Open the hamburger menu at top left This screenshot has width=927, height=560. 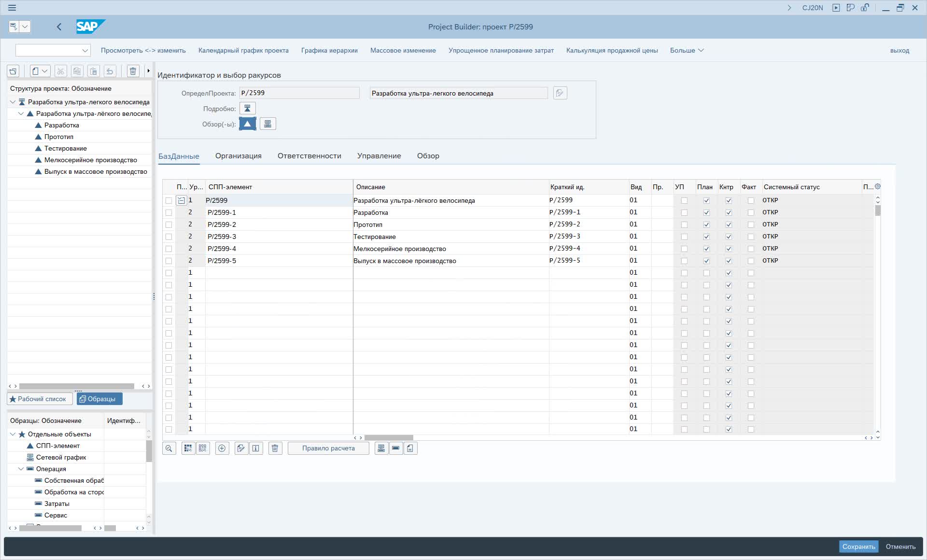click(x=12, y=8)
